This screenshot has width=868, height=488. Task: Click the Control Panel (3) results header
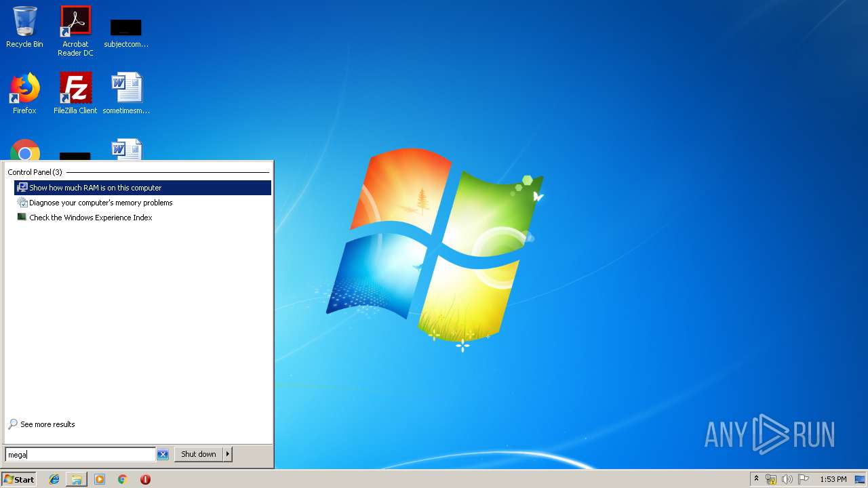coord(35,172)
